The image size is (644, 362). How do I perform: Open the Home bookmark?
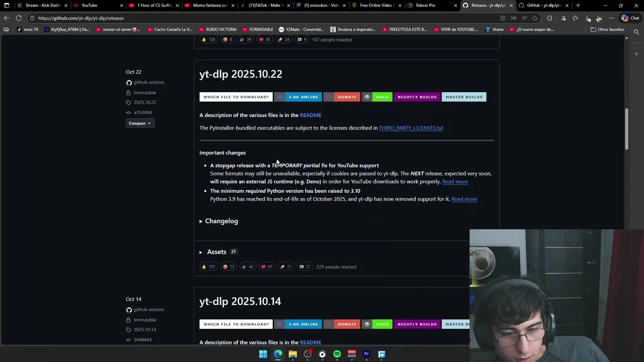point(495,30)
